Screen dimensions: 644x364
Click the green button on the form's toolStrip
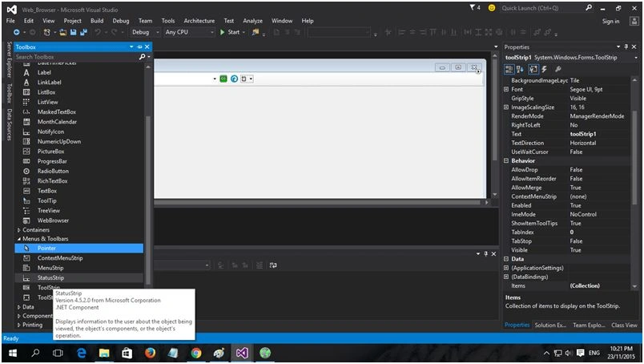223,79
